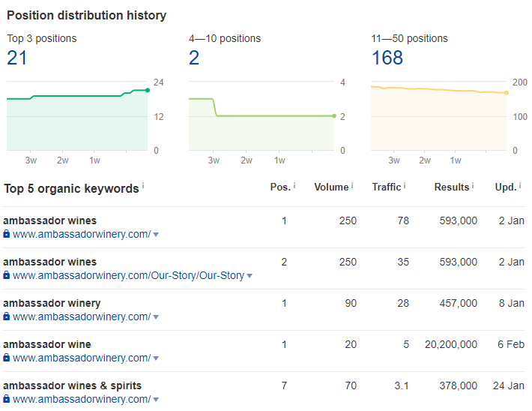
Task: Click the traffic value 78
Action: click(x=403, y=220)
